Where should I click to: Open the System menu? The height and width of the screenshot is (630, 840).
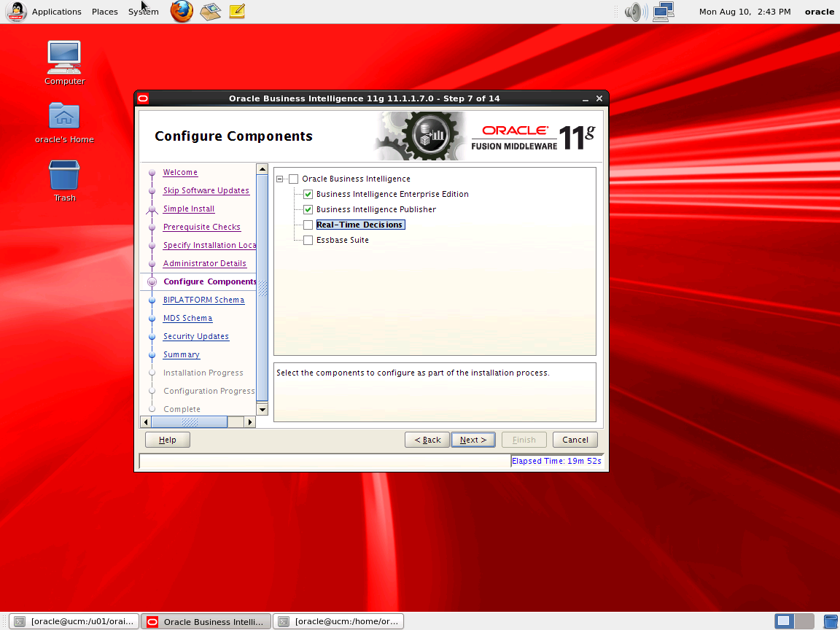tap(143, 11)
